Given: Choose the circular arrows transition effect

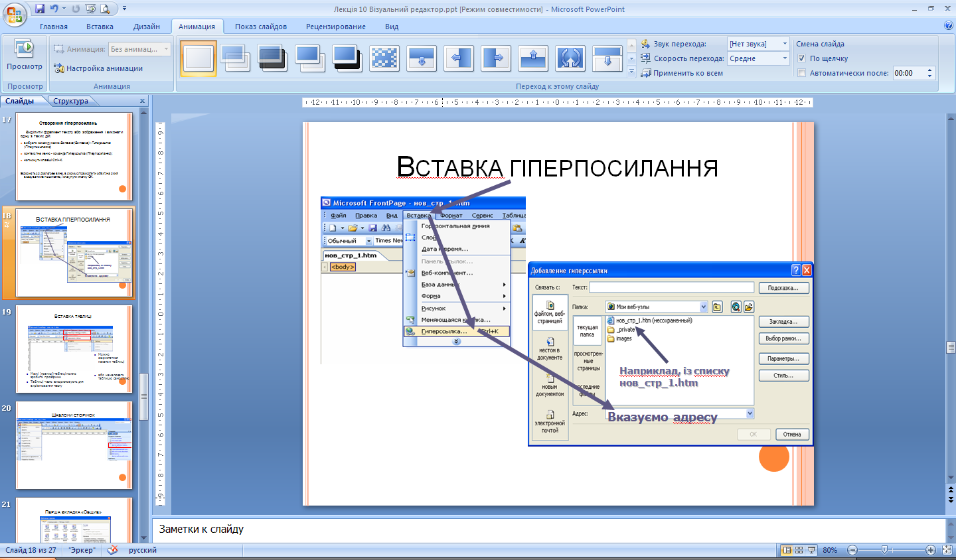Looking at the screenshot, I should point(570,58).
